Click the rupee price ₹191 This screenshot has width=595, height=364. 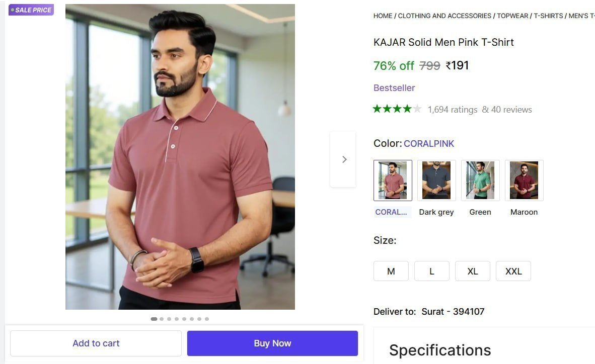tap(458, 65)
